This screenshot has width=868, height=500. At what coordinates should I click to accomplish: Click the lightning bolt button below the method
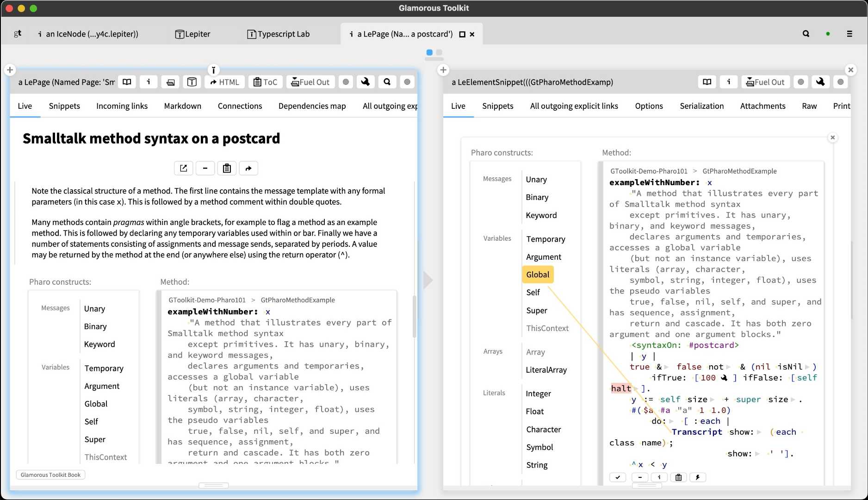pos(698,477)
